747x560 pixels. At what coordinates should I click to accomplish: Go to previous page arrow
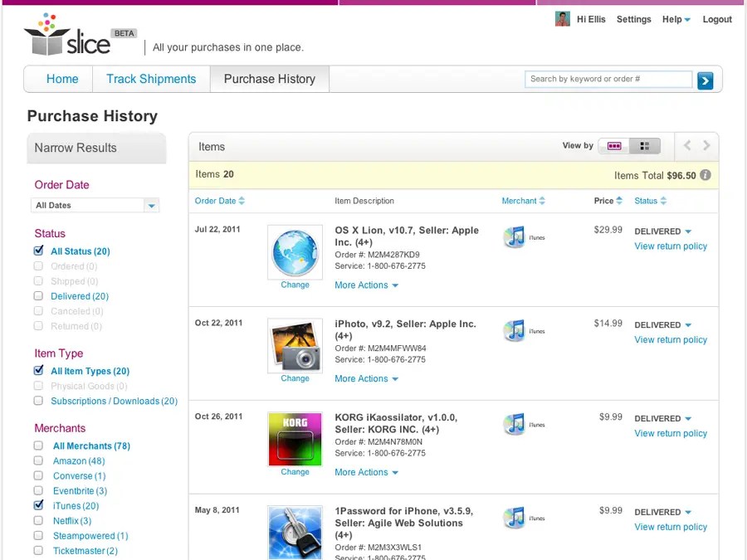[x=687, y=145]
